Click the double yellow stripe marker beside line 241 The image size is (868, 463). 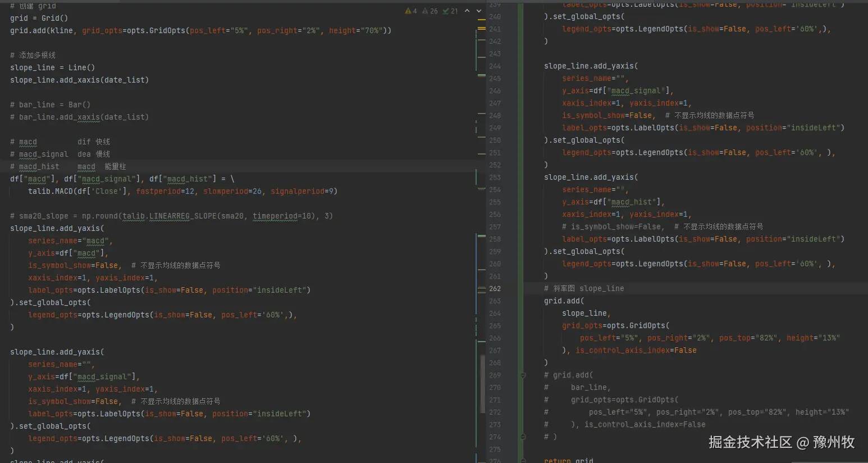tap(481, 29)
